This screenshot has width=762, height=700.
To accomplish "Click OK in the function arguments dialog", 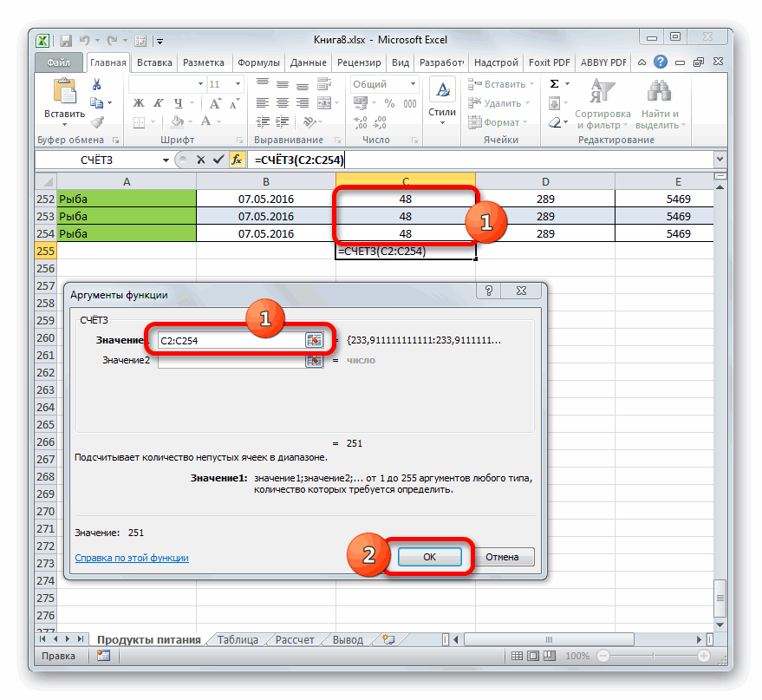I will [x=430, y=557].
